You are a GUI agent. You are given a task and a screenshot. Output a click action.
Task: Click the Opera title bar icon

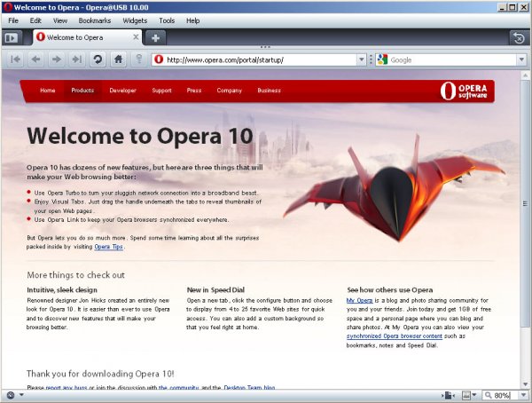[x=7, y=7]
